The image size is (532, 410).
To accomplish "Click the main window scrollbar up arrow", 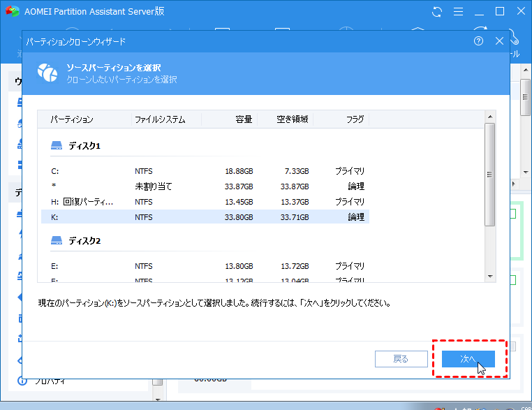I will [526, 70].
